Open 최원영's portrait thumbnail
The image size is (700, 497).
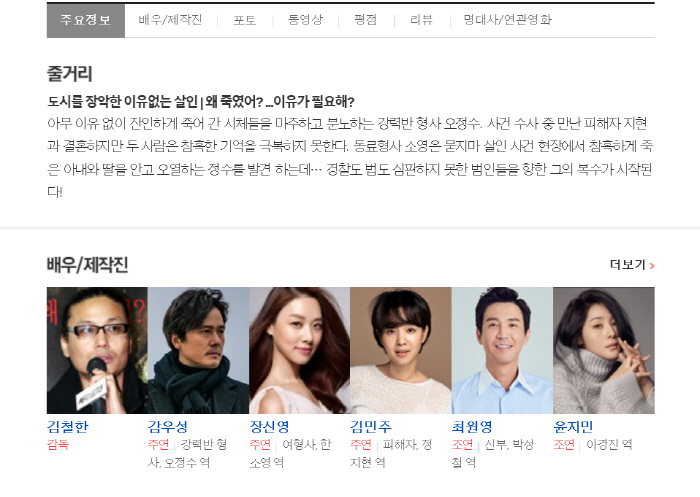(x=502, y=350)
